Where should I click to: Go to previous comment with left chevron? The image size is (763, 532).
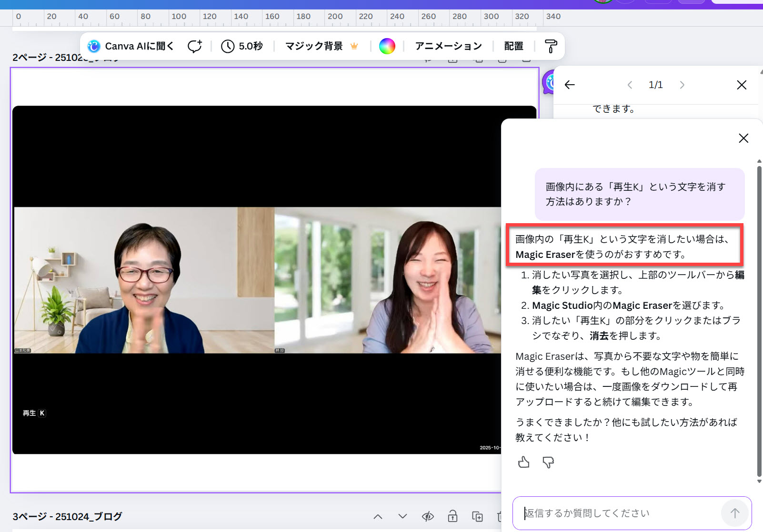pos(630,85)
